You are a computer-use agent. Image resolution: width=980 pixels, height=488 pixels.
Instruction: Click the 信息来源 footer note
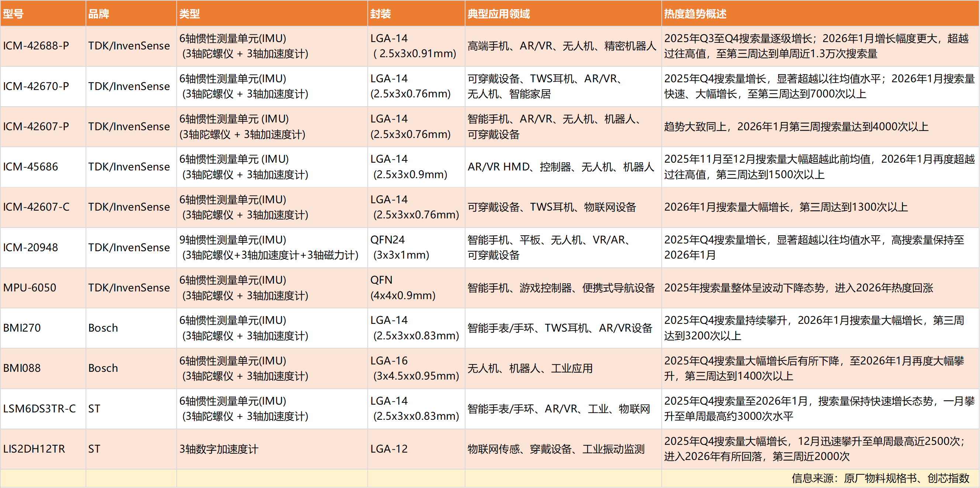tap(880, 478)
